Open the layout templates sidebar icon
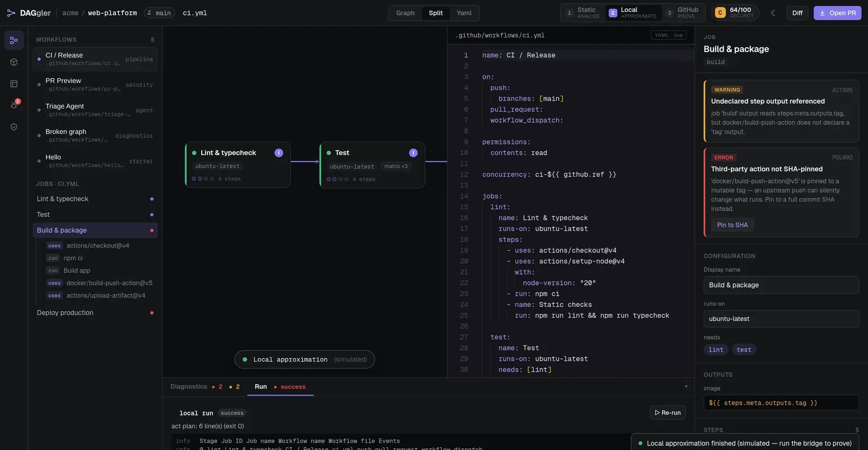 coord(14,83)
